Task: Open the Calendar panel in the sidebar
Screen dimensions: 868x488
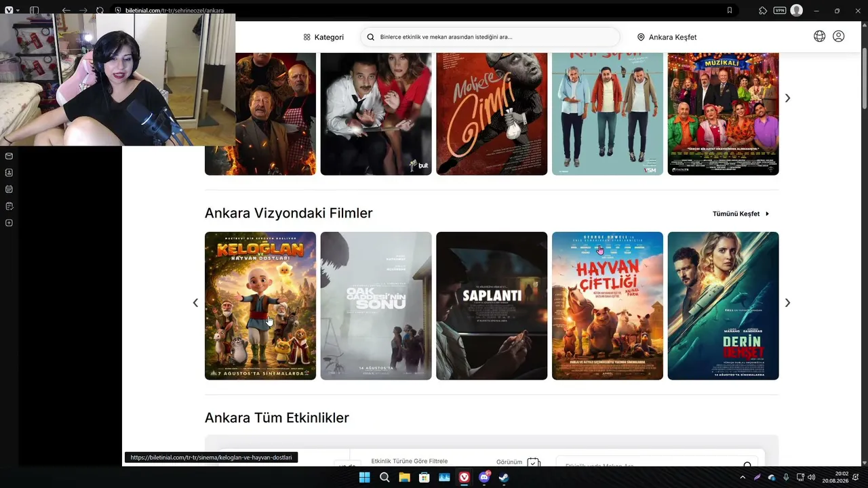Action: coord(9,189)
